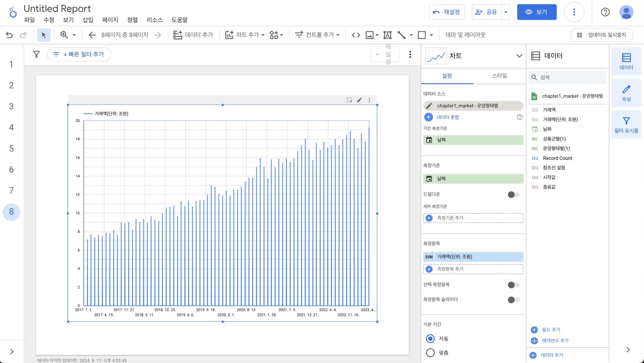Screen dimensions: 644x363
Task: Turn on 선택 측정항목 switch
Action: pyautogui.click(x=513, y=285)
